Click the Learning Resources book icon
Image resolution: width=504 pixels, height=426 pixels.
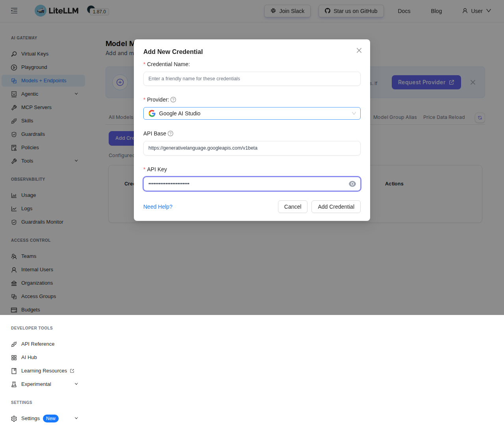coord(14,371)
